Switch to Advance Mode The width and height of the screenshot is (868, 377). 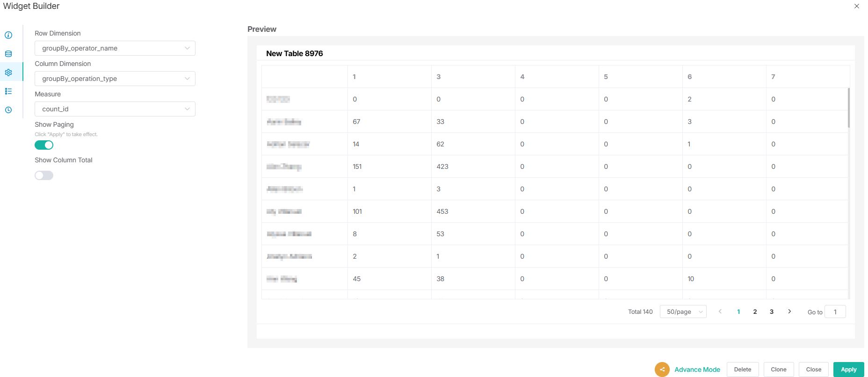tap(697, 370)
